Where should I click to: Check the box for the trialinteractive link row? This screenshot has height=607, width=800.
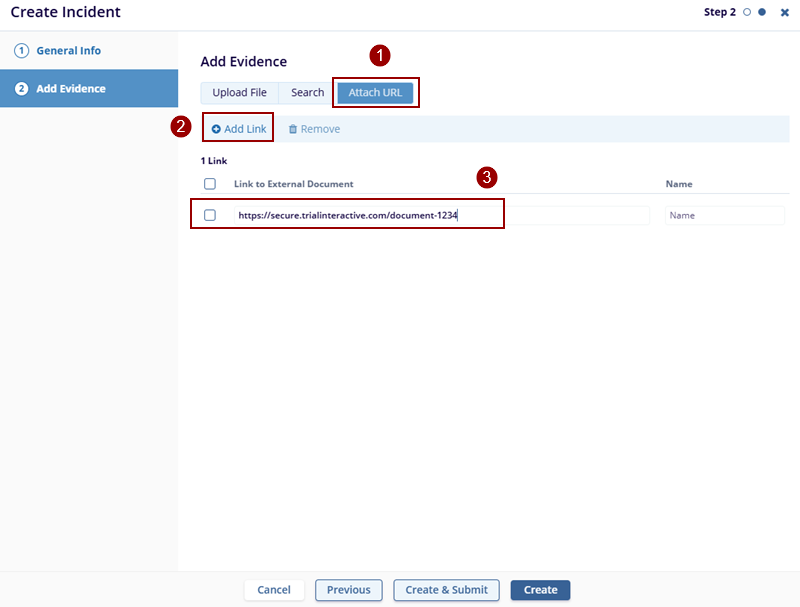(x=210, y=215)
